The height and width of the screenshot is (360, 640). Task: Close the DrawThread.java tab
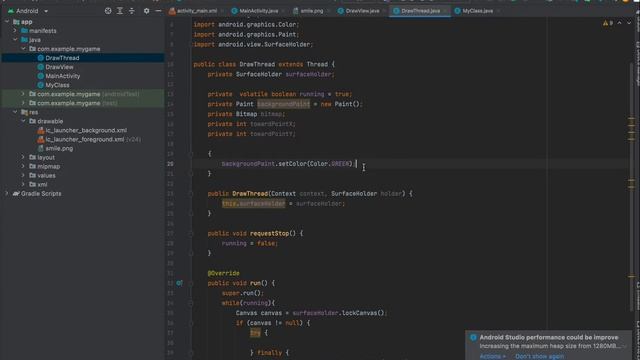click(445, 11)
